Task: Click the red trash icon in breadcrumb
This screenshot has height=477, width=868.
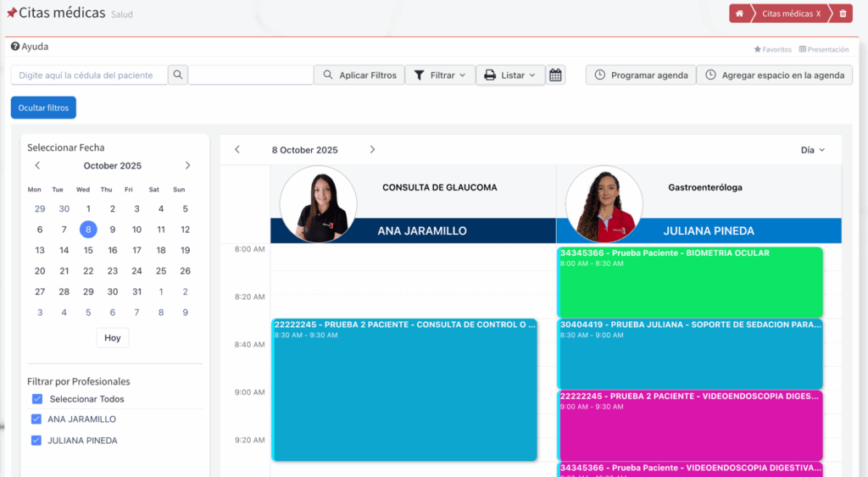Action: tap(842, 14)
